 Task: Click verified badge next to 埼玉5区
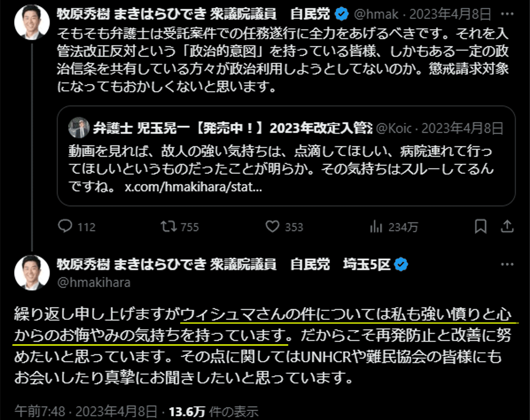(x=401, y=264)
